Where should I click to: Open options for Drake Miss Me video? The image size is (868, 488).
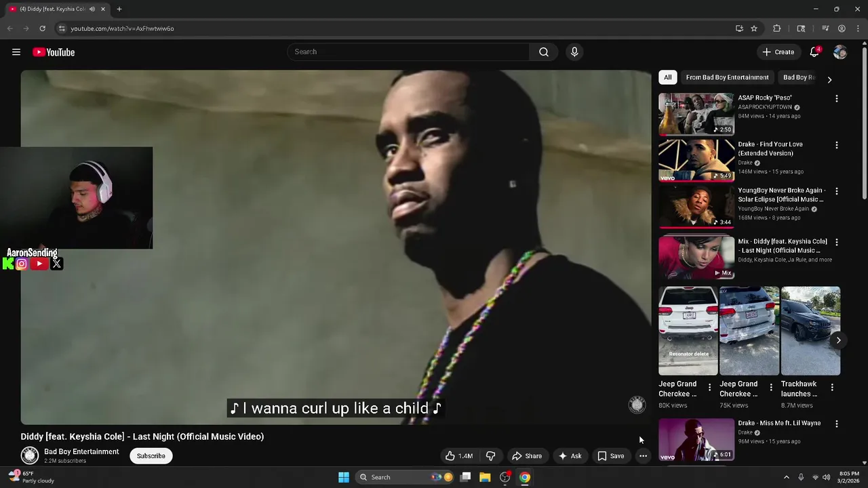[836, 424]
